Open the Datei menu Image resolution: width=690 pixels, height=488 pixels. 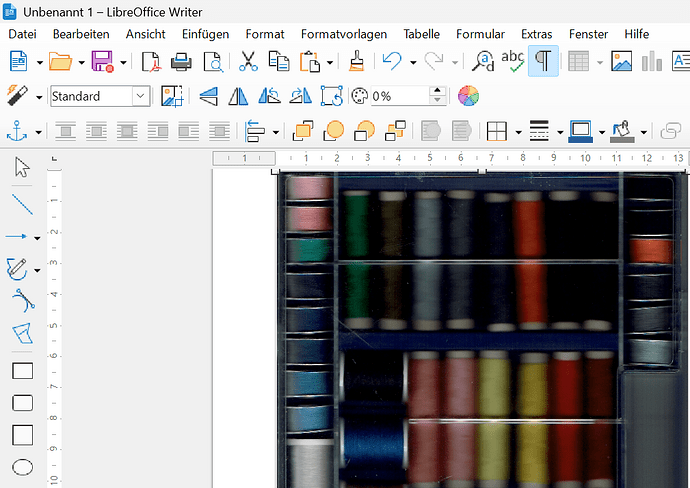click(x=22, y=34)
